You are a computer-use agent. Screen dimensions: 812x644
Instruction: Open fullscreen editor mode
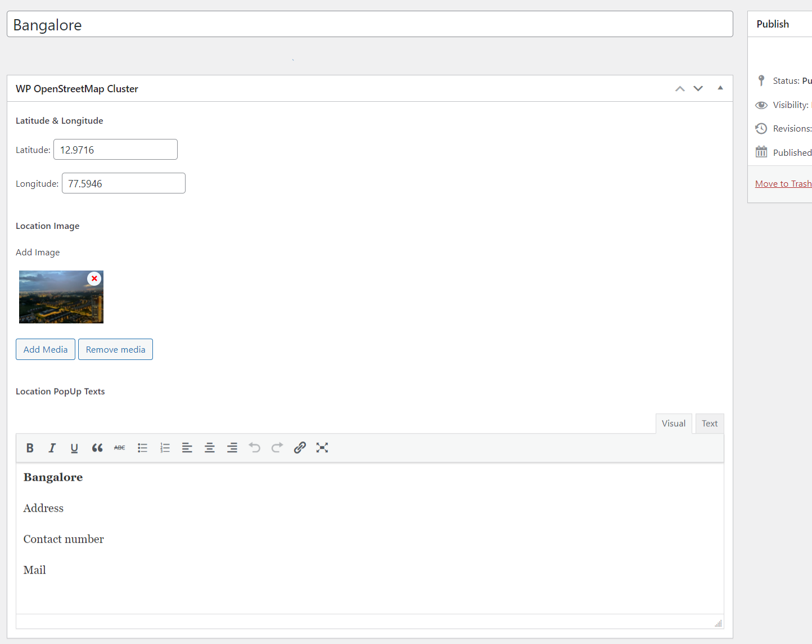point(322,448)
